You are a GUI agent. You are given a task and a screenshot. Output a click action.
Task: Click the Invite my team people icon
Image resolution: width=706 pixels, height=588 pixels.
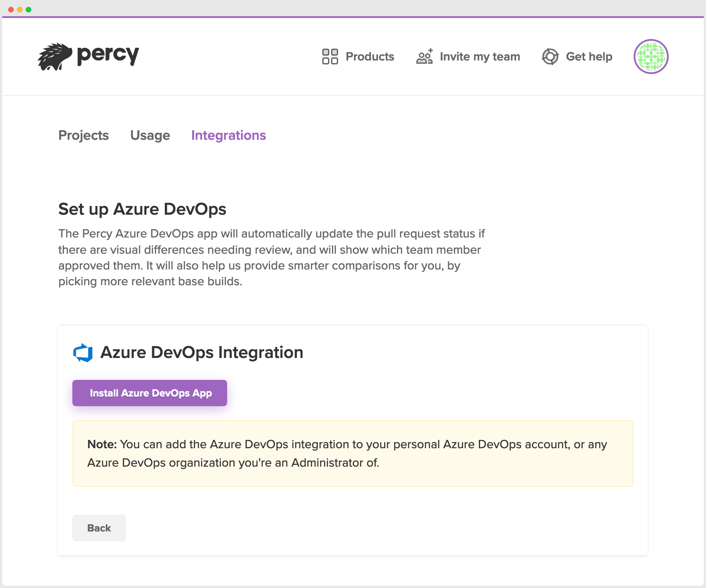tap(424, 57)
